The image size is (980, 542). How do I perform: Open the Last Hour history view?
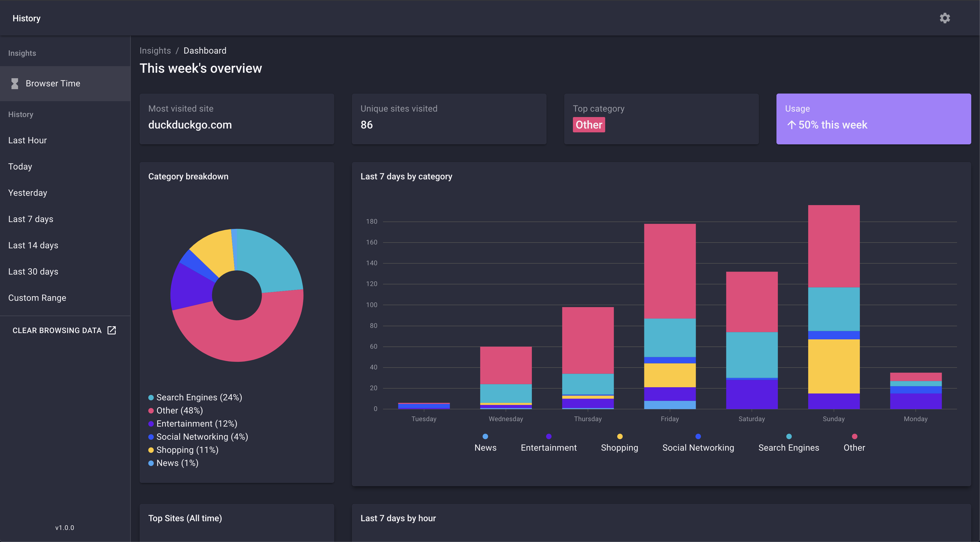[27, 140]
